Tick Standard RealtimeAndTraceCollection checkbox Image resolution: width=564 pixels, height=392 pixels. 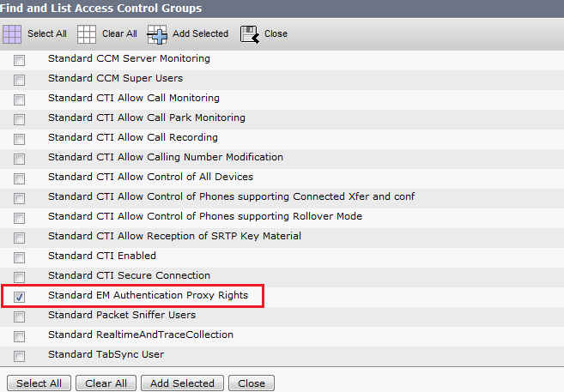(20, 336)
